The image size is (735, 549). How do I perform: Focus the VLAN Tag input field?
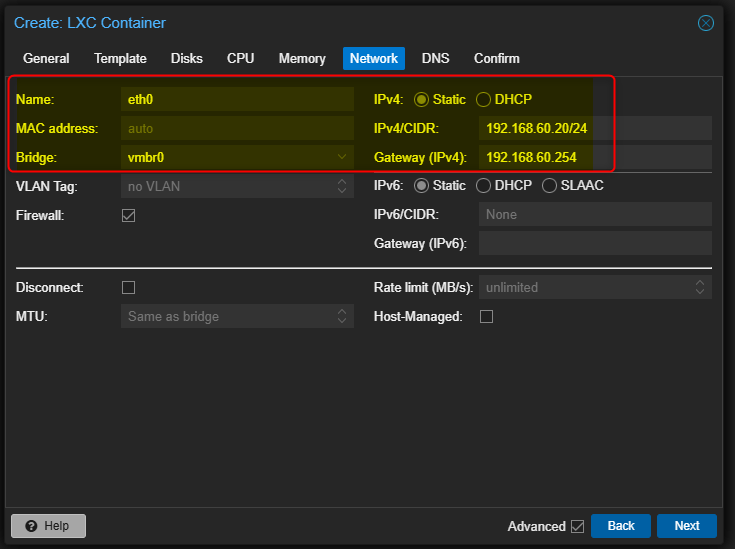click(x=228, y=186)
